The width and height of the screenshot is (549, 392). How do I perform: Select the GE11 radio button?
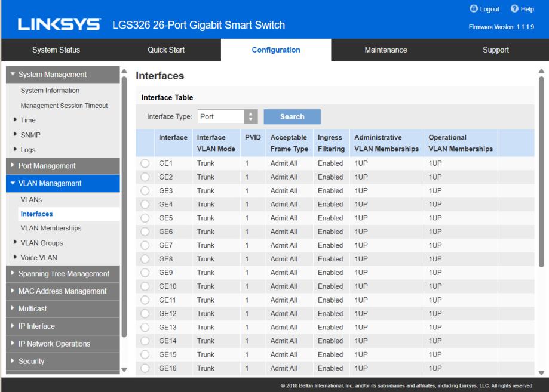(145, 300)
